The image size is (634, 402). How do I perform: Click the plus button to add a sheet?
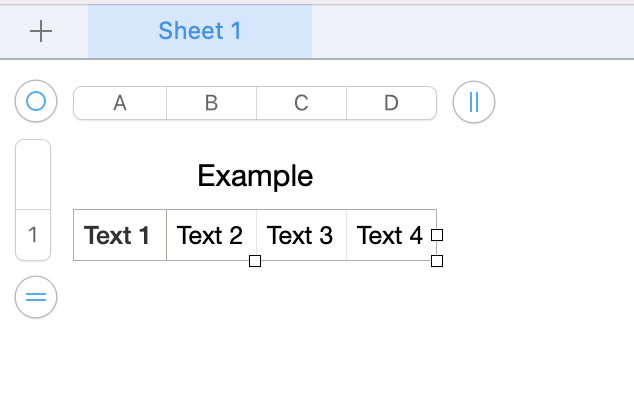41,31
